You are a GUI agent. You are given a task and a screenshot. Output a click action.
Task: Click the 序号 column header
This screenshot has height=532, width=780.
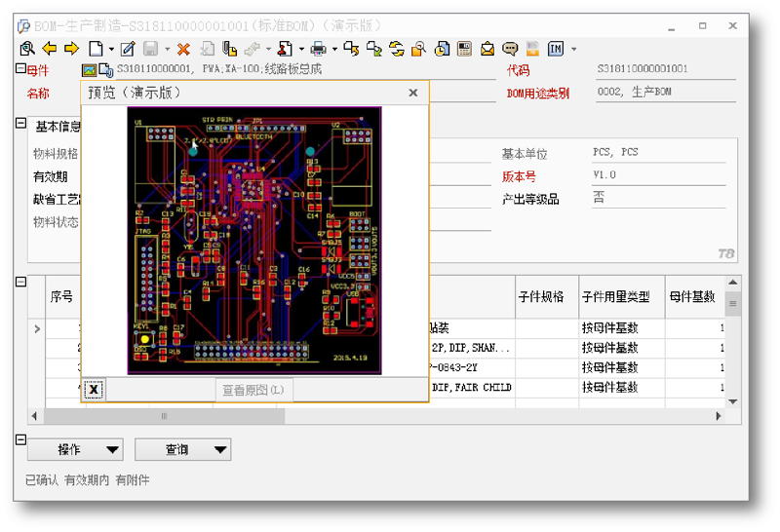[61, 297]
